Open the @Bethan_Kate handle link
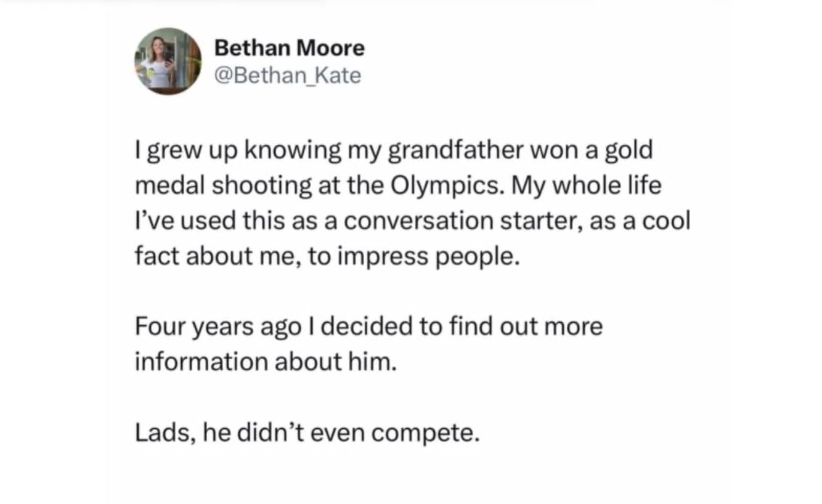Viewport: 822px width, 504px height. pyautogui.click(x=287, y=76)
